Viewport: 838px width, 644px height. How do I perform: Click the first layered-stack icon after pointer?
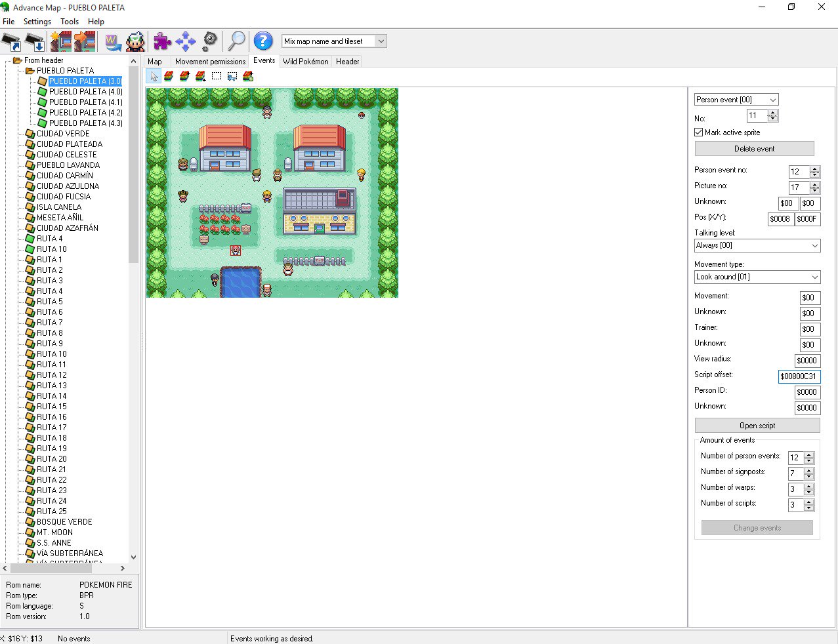pos(169,77)
